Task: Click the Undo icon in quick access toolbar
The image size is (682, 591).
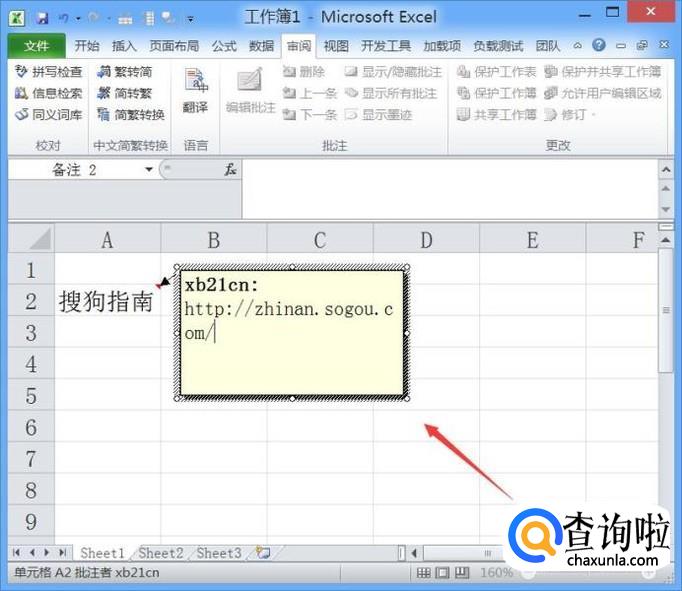Action: pyautogui.click(x=64, y=18)
